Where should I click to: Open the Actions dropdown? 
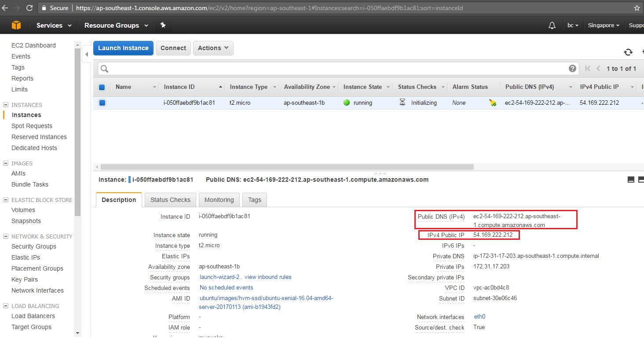point(213,48)
